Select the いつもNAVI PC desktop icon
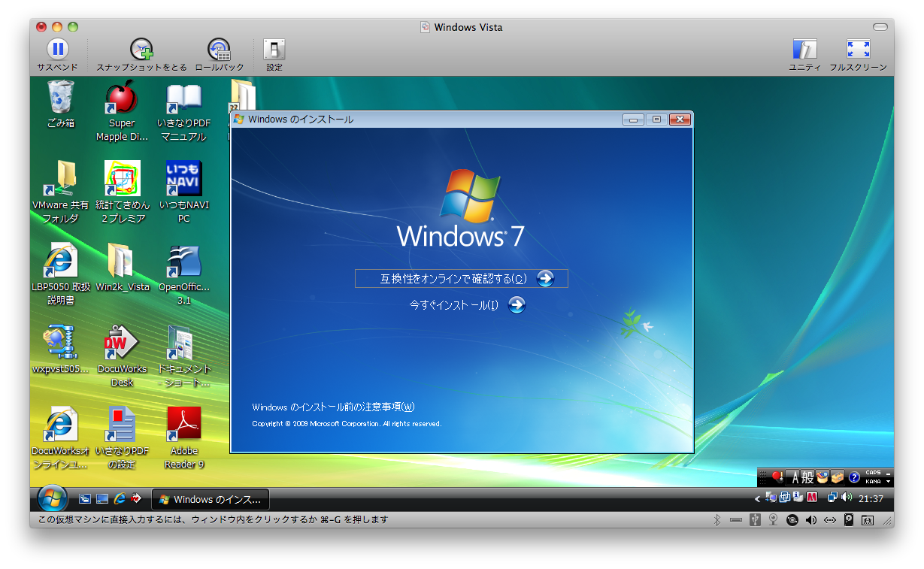 (183, 193)
